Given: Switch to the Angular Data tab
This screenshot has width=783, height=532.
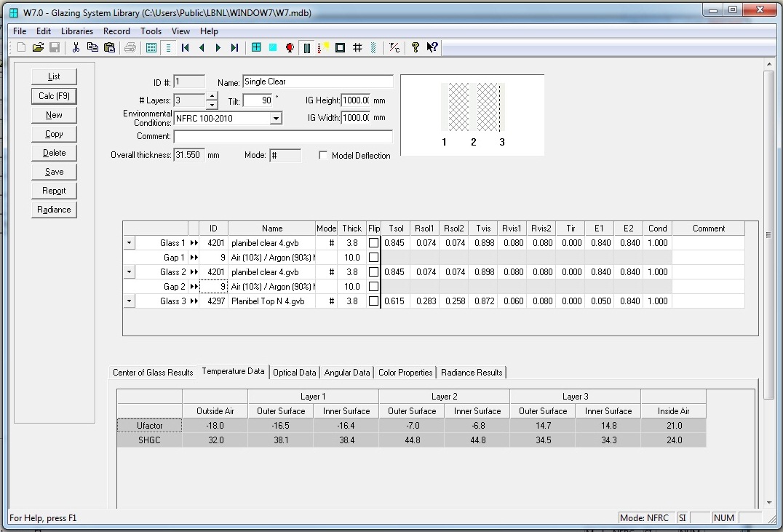Looking at the screenshot, I should pyautogui.click(x=347, y=372).
